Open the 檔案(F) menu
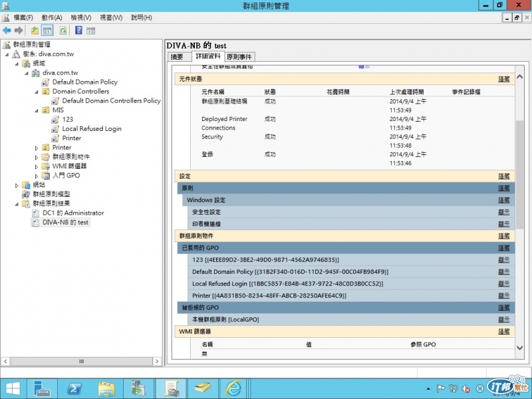Viewport: 532px width, 399px height. pos(23,18)
